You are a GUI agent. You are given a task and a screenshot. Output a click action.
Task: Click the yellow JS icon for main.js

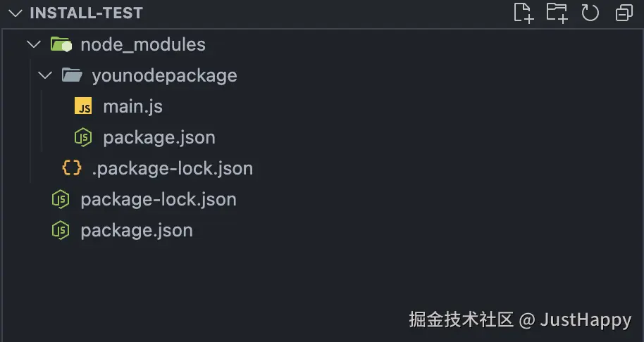click(x=84, y=107)
